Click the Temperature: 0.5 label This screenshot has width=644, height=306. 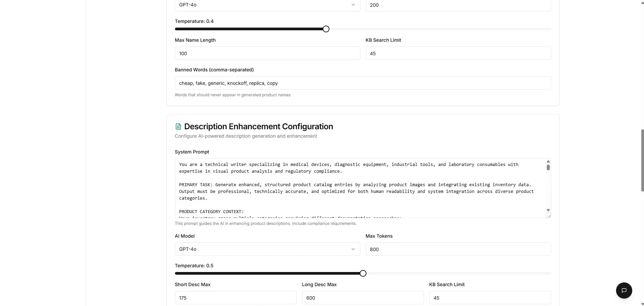(194, 266)
